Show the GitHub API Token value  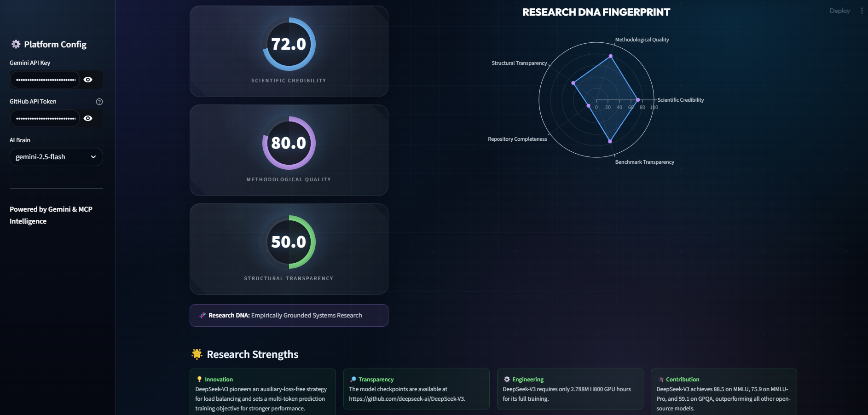(x=88, y=118)
